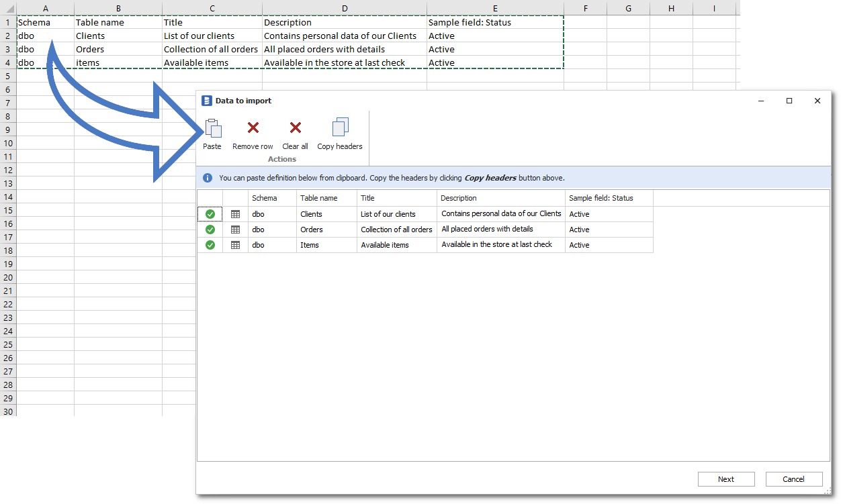Image resolution: width=841 pixels, height=504 pixels.
Task: Click the Copy headers icon
Action: 340,128
